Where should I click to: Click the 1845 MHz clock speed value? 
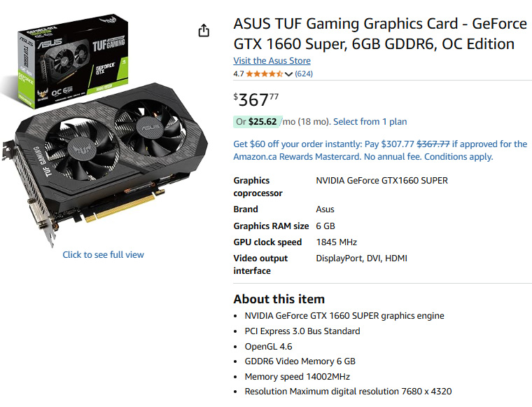(336, 242)
